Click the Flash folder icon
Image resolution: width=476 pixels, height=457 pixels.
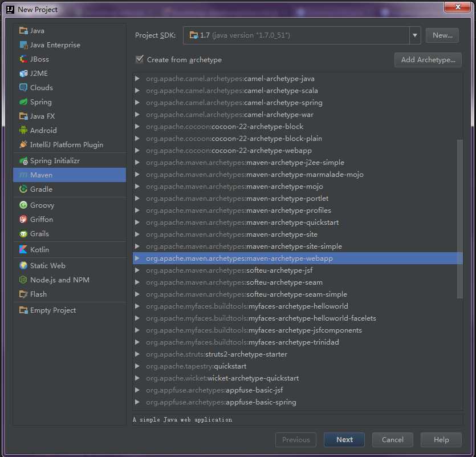(x=23, y=294)
